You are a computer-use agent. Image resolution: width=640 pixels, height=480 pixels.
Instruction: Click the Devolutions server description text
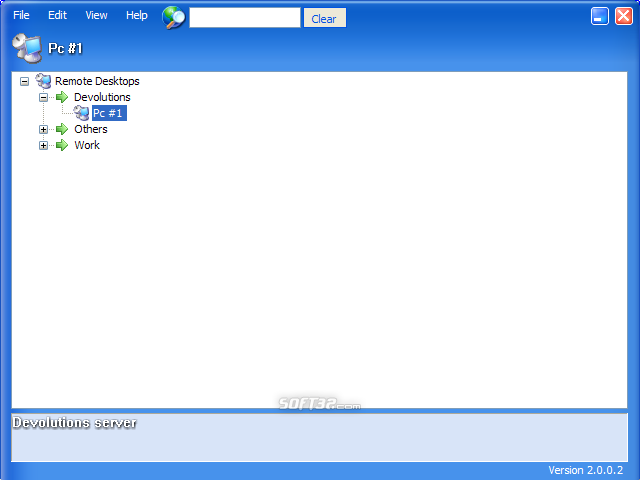[74, 423]
